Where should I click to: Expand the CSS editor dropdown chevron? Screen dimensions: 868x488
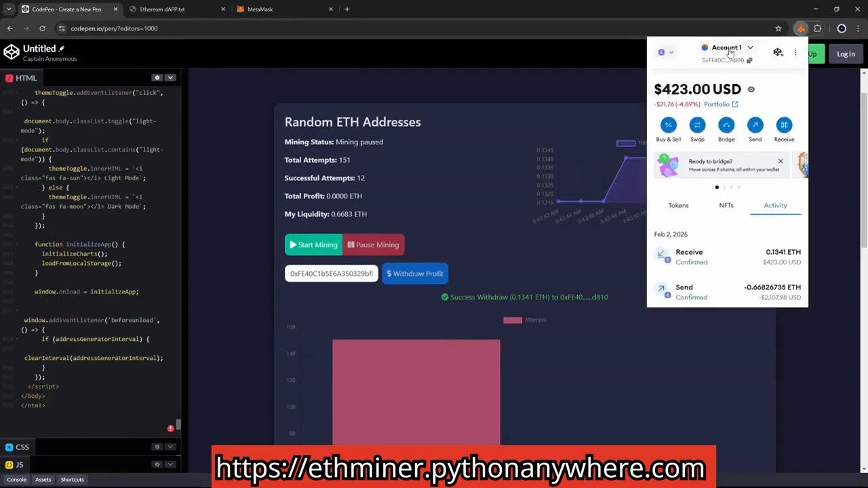[170, 447]
